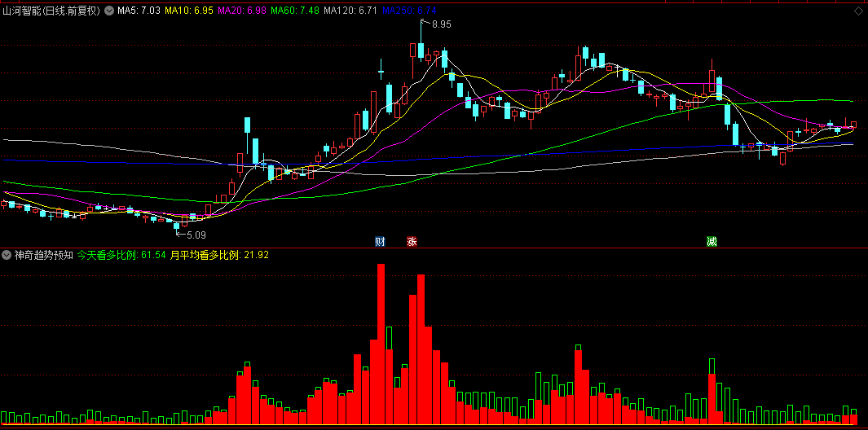
Task: Click the MA60: 7.48 label
Action: pos(295,11)
